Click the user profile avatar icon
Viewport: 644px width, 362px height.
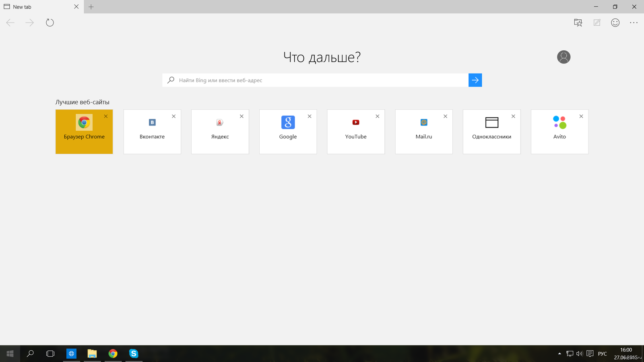[x=563, y=57]
